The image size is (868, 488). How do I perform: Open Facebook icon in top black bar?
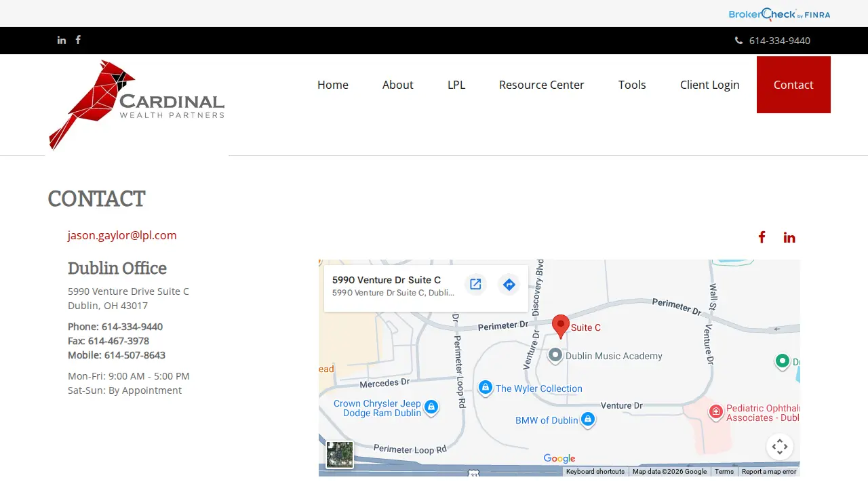pyautogui.click(x=78, y=40)
